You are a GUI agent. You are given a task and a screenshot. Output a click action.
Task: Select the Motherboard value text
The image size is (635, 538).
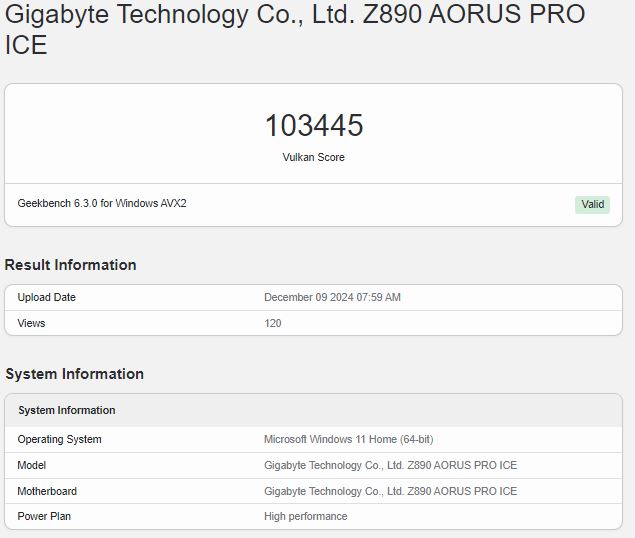tap(390, 491)
